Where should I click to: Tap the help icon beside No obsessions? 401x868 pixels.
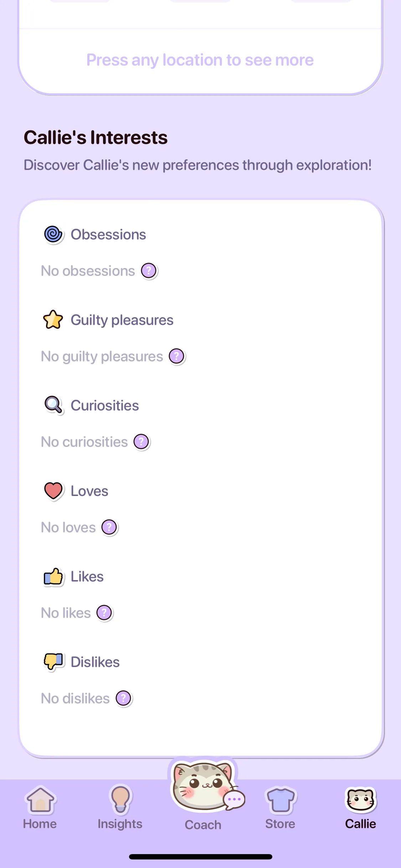click(149, 271)
